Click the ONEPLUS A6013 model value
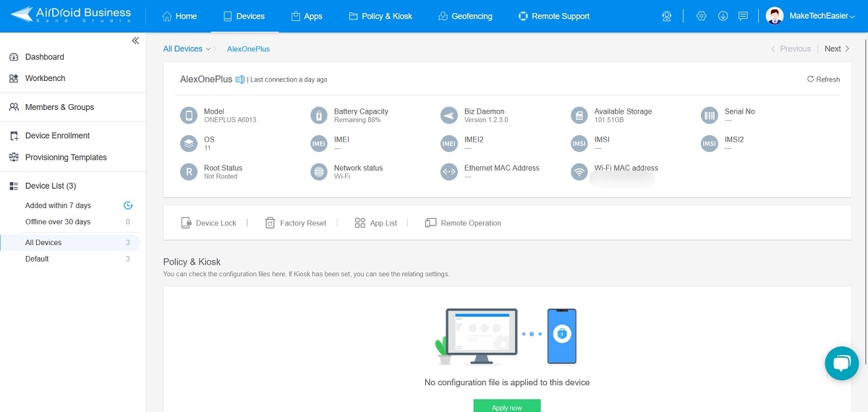Viewport: 868px width, 412px height. tap(230, 120)
